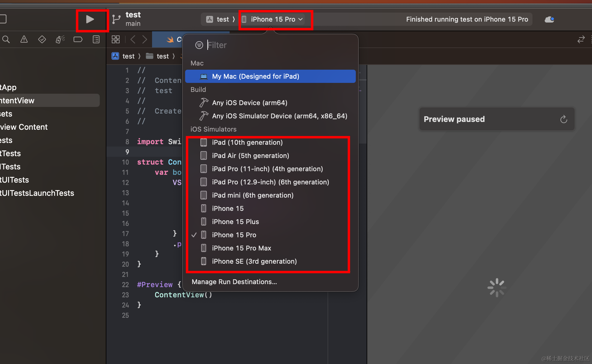Select iPhone SE (3rd generation) simulator

pyautogui.click(x=254, y=261)
